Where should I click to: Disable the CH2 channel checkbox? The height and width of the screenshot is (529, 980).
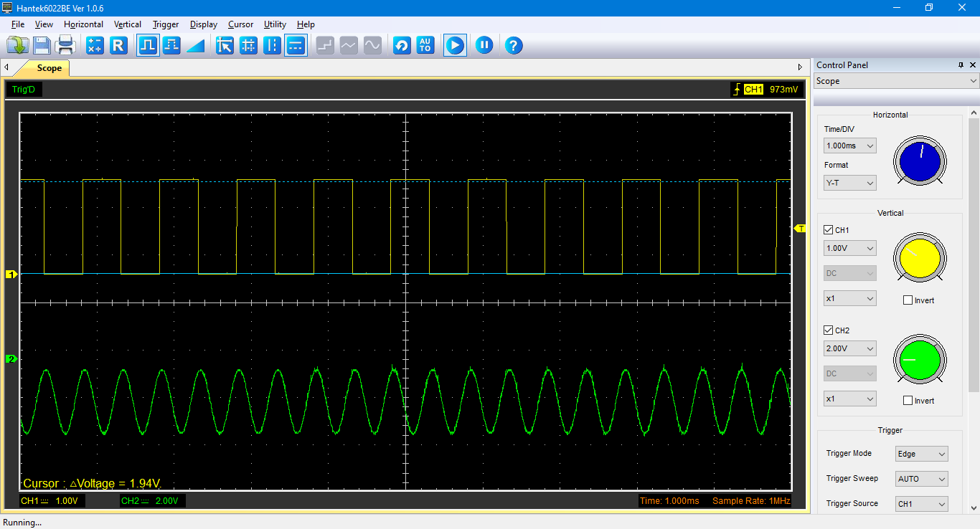tap(828, 330)
